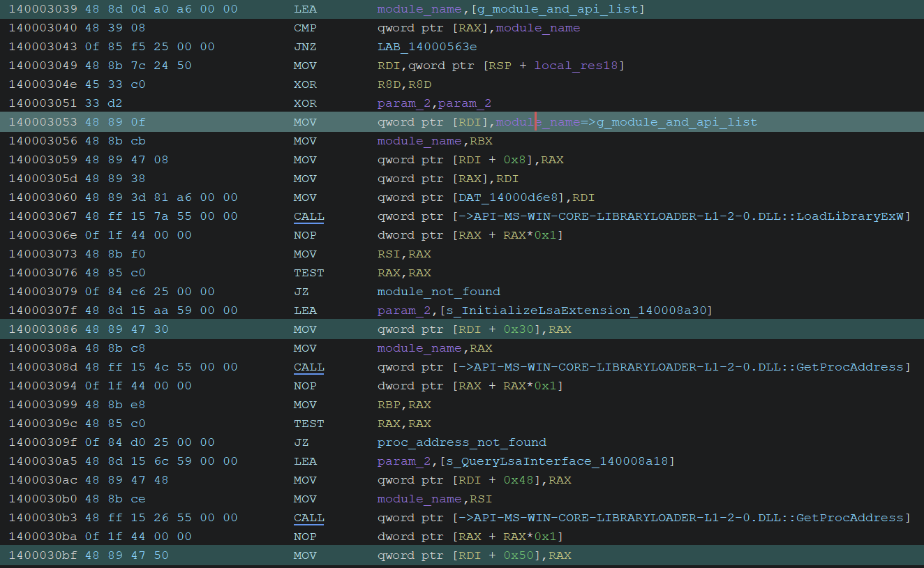The height and width of the screenshot is (568, 924).
Task: Click bytes "48 89 0f" at 140003053
Action: pos(115,122)
